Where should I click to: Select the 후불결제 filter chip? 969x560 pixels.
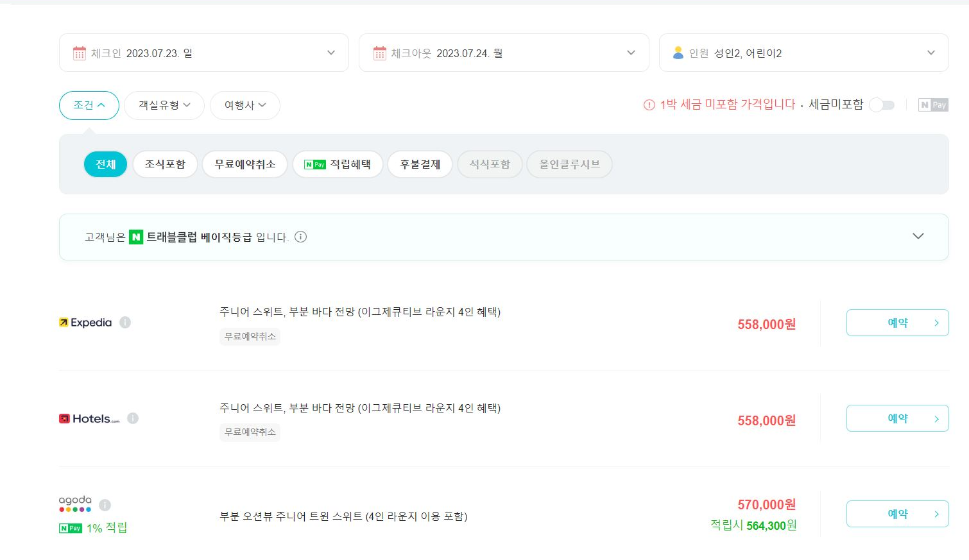tap(420, 164)
